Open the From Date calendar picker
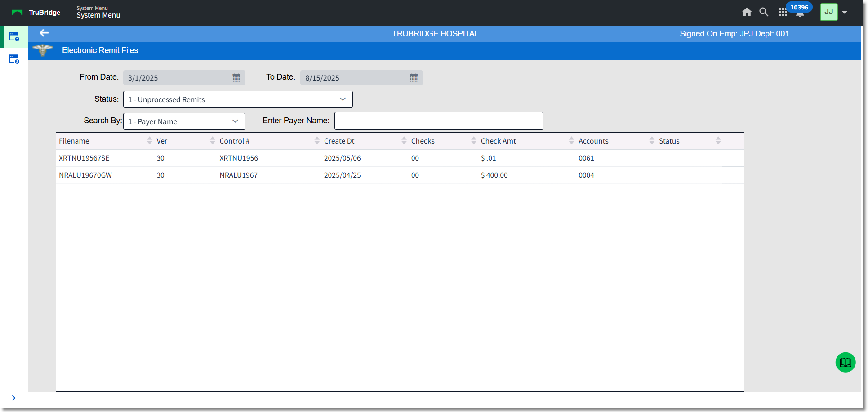Screen dimensions: 868x413 [236, 78]
